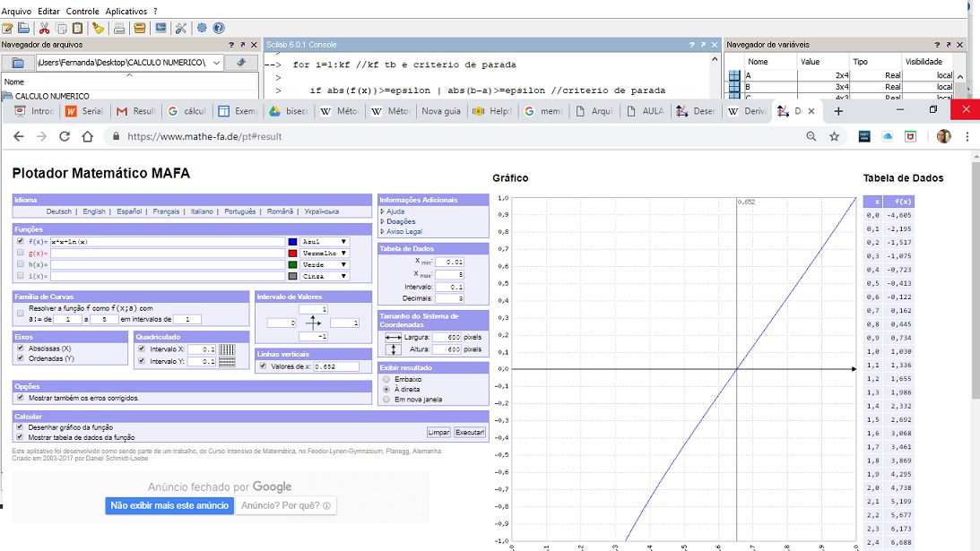
Task: Click the go-up folder button in file navigator
Action: 239,63
